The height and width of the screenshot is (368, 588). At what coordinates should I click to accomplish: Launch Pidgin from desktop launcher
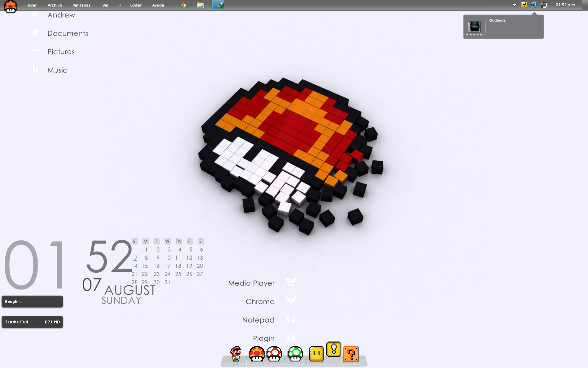[264, 338]
